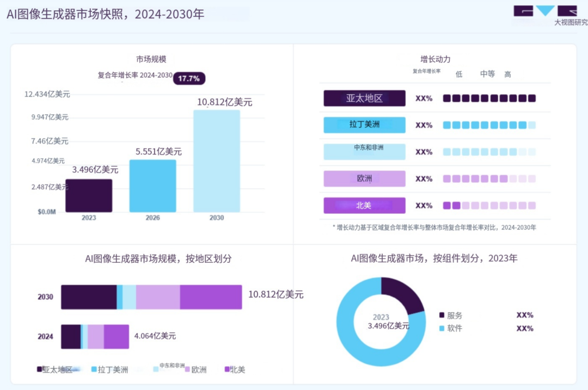The image size is (588, 390).
Task: Click the 拉丁美洲 growth momentum square row
Action: (x=489, y=125)
